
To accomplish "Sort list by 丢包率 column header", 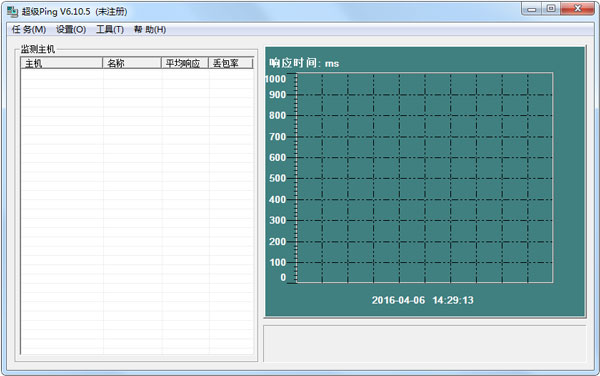I will [231, 63].
